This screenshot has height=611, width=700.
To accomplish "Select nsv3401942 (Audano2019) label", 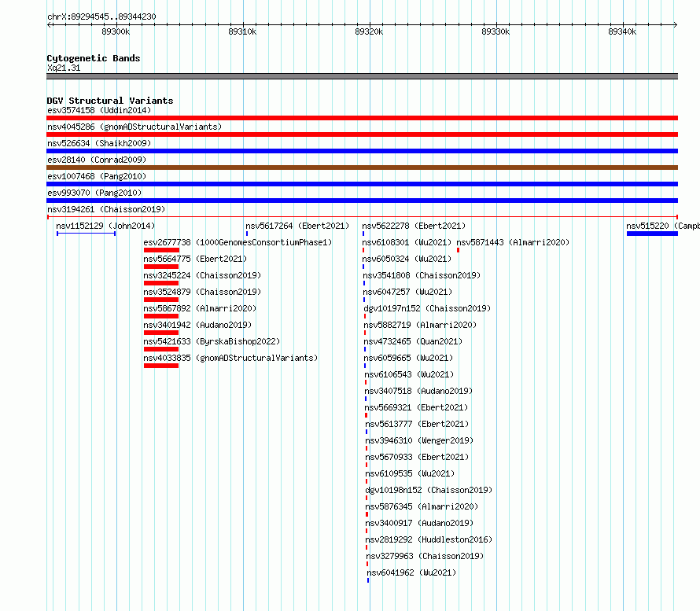I will pos(197,325).
